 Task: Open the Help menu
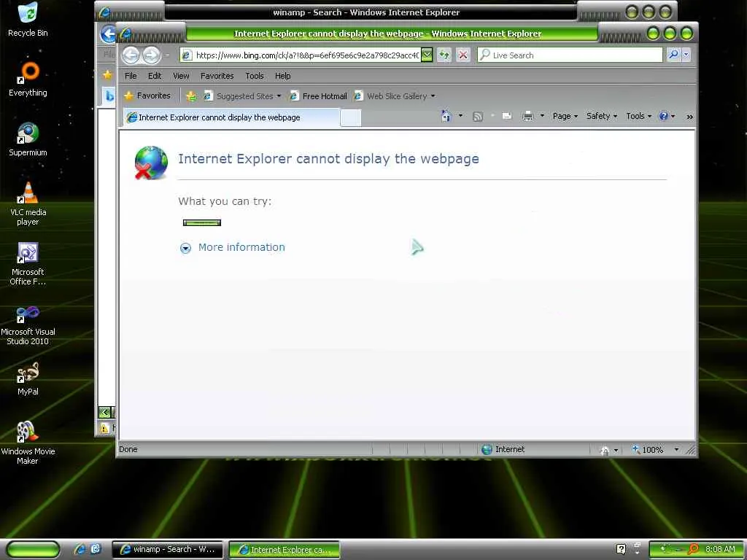(x=282, y=76)
